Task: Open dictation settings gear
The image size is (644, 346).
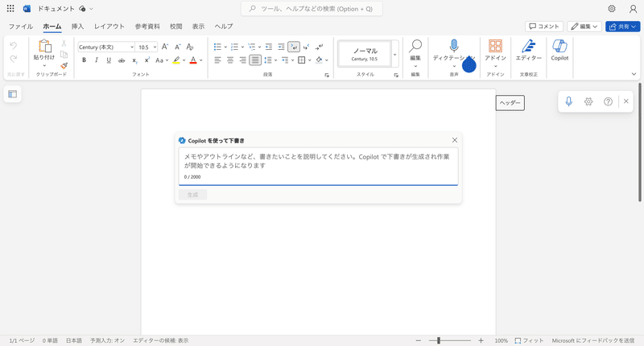Action: coord(588,101)
